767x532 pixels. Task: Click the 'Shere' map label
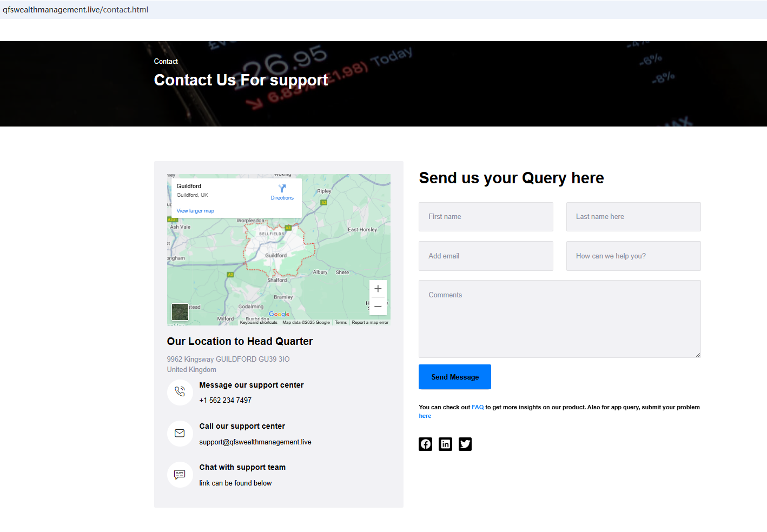click(342, 272)
